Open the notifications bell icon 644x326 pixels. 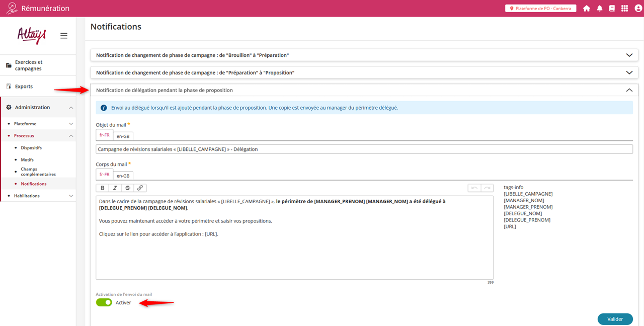click(x=600, y=9)
